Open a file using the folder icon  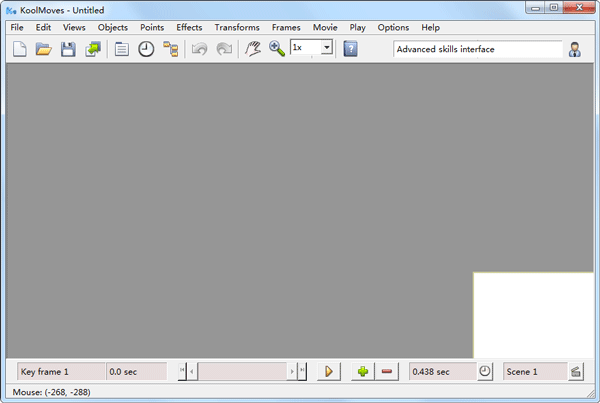pyautogui.click(x=44, y=49)
